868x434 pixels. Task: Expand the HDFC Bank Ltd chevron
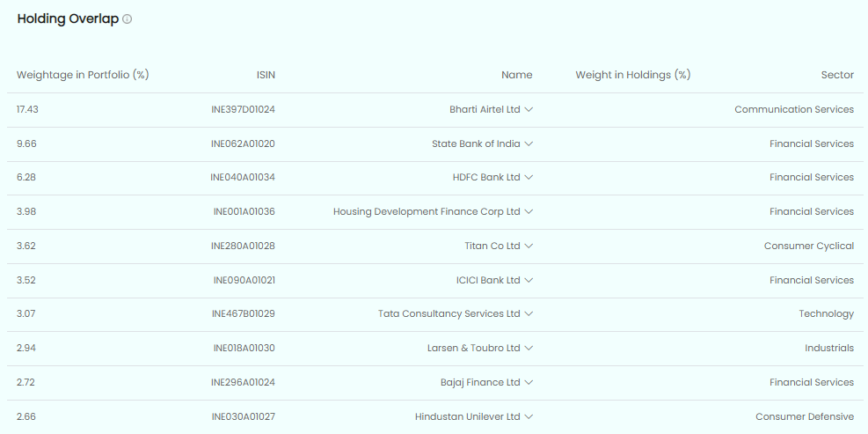(x=529, y=177)
